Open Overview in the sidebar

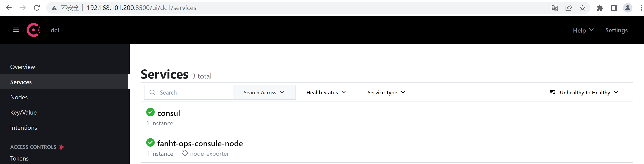(x=23, y=67)
